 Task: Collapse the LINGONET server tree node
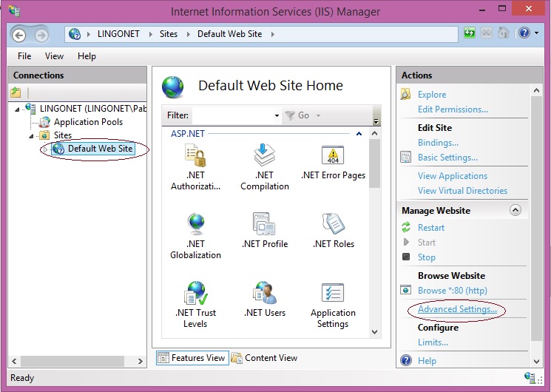coord(17,109)
